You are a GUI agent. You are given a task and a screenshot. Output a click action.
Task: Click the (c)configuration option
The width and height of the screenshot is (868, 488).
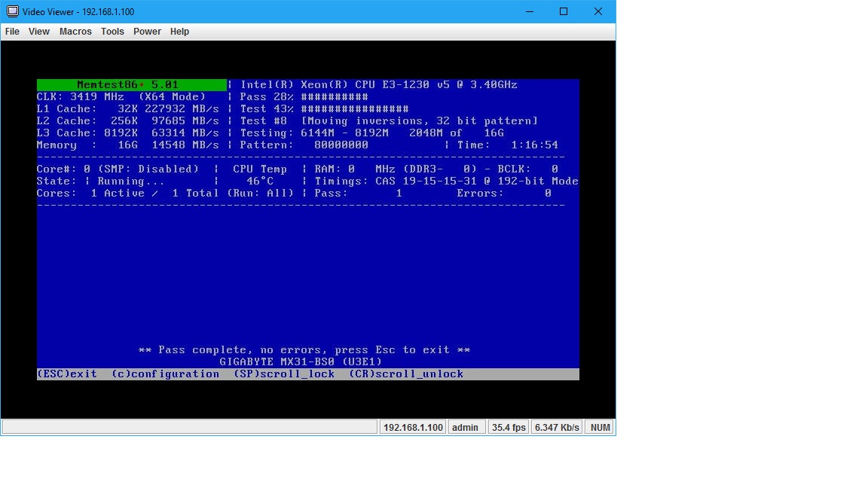(x=166, y=374)
